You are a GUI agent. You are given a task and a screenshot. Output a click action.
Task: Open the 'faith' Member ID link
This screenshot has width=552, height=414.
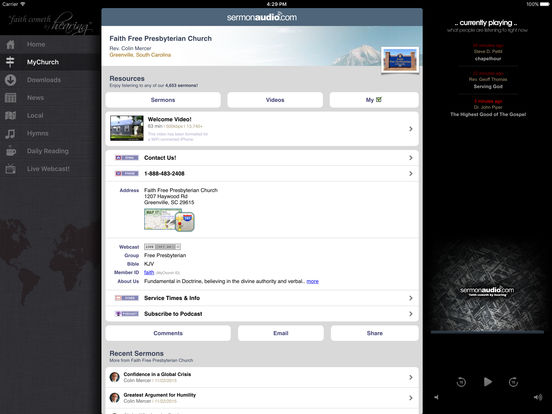149,272
